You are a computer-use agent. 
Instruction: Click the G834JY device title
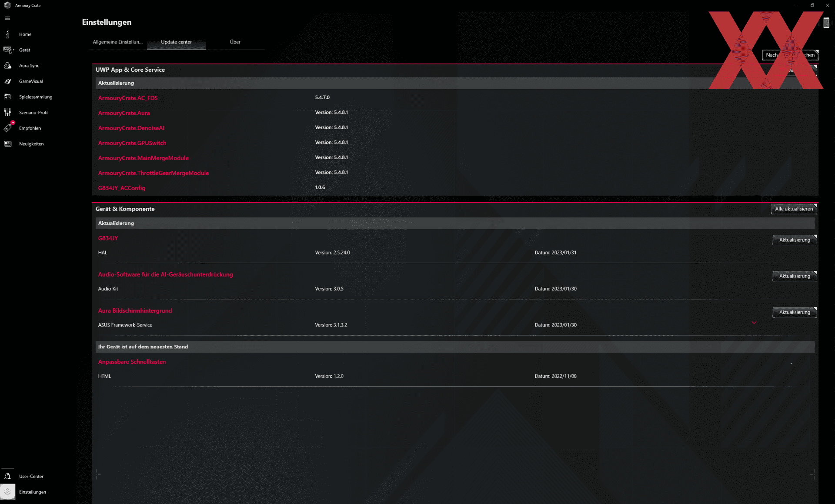[108, 238]
